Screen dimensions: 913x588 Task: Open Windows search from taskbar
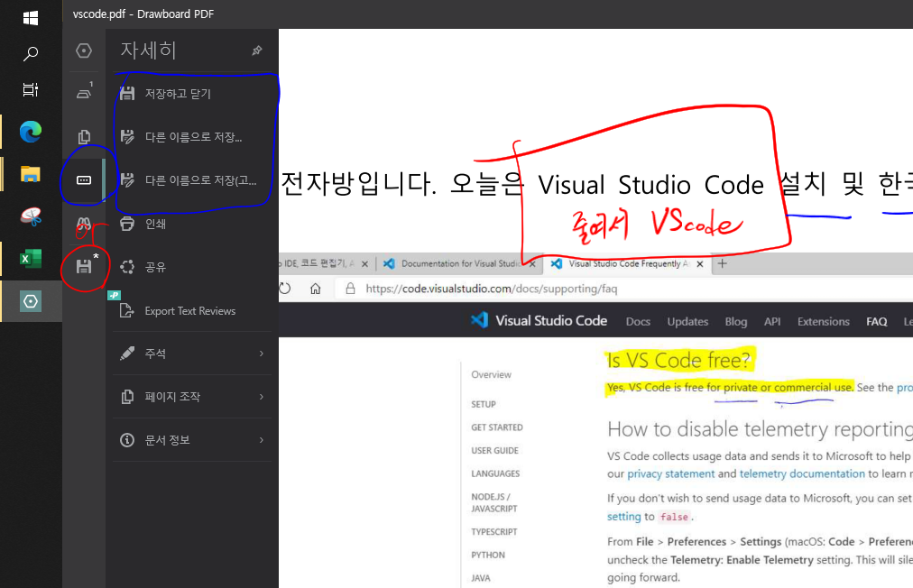(31, 54)
